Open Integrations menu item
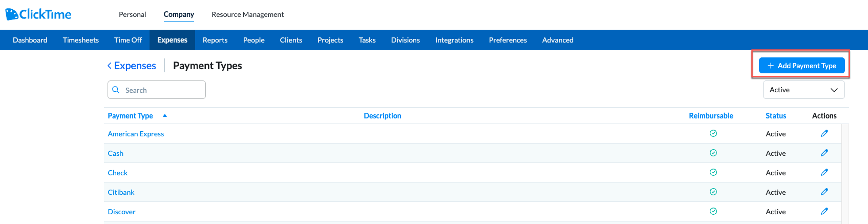 (454, 40)
